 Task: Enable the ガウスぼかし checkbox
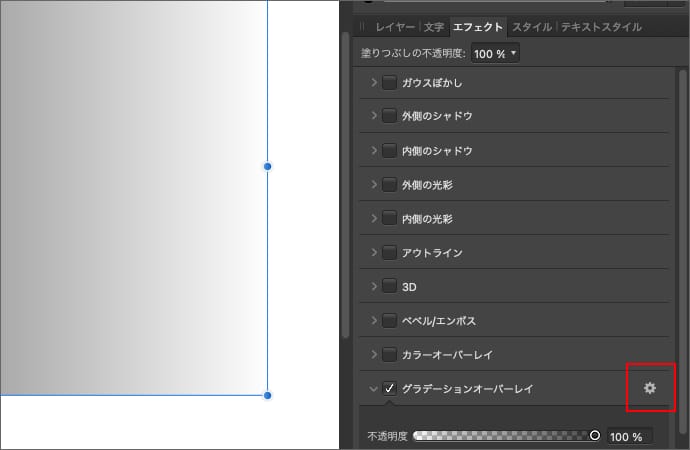point(389,83)
